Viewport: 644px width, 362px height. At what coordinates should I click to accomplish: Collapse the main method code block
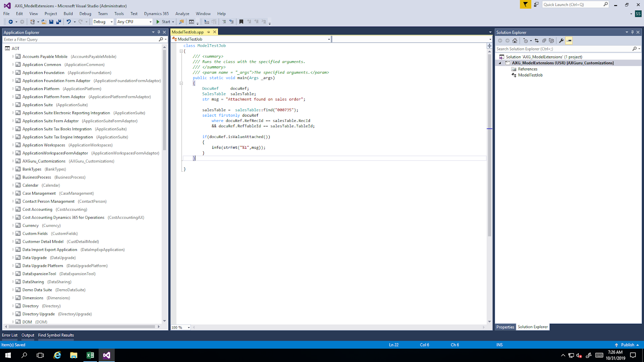tap(181, 83)
